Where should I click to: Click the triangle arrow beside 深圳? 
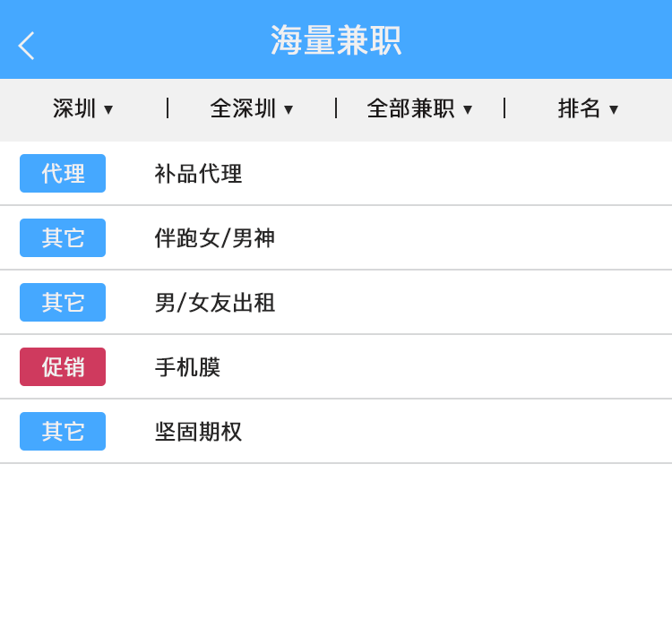pos(108,110)
